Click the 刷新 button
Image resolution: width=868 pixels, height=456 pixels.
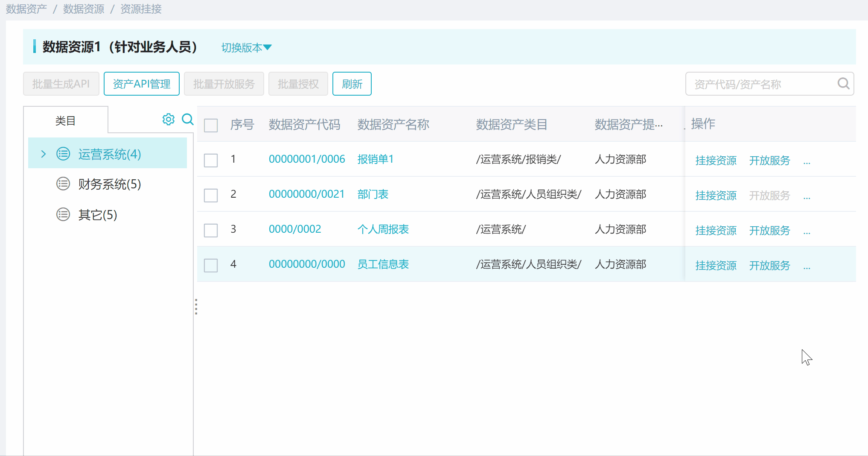352,84
